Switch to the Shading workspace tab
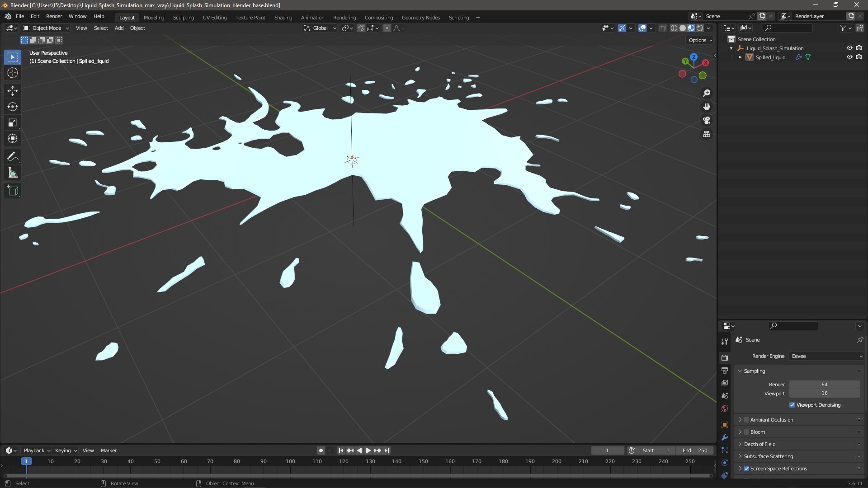 pos(283,18)
